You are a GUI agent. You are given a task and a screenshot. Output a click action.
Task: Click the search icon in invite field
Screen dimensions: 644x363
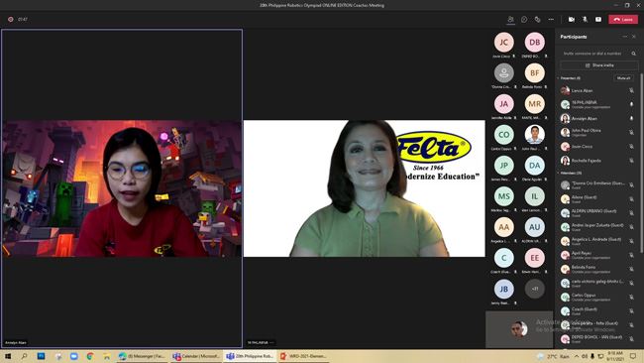[634, 54]
